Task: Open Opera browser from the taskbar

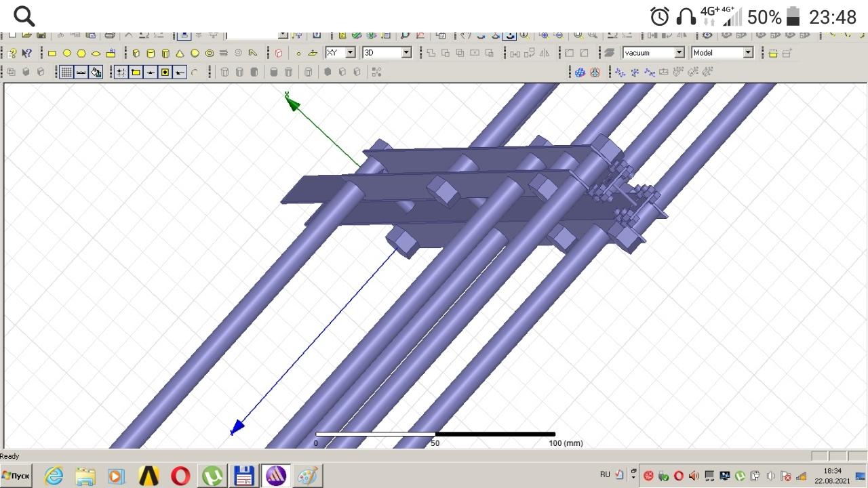Action: coord(180,476)
